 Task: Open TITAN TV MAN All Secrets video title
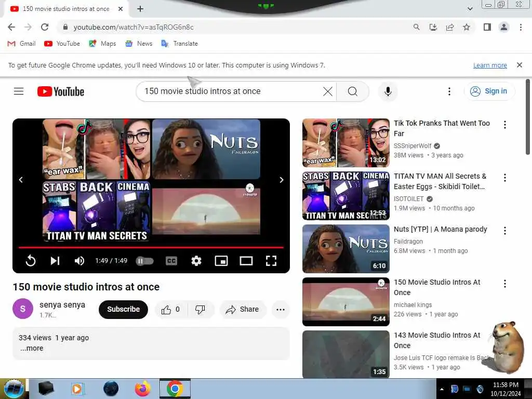pyautogui.click(x=440, y=181)
